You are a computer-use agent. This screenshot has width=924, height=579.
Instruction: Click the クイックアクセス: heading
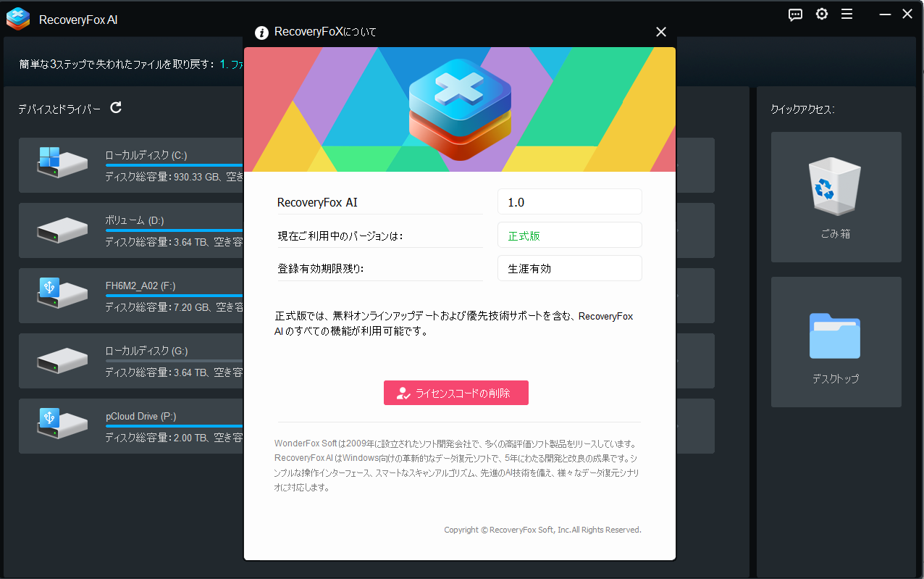(x=803, y=109)
